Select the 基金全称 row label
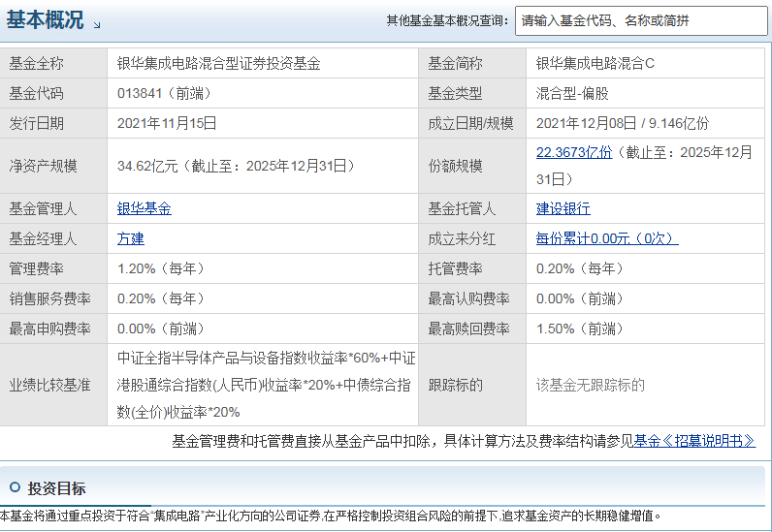Viewport: 772px width, 532px height. point(37,64)
